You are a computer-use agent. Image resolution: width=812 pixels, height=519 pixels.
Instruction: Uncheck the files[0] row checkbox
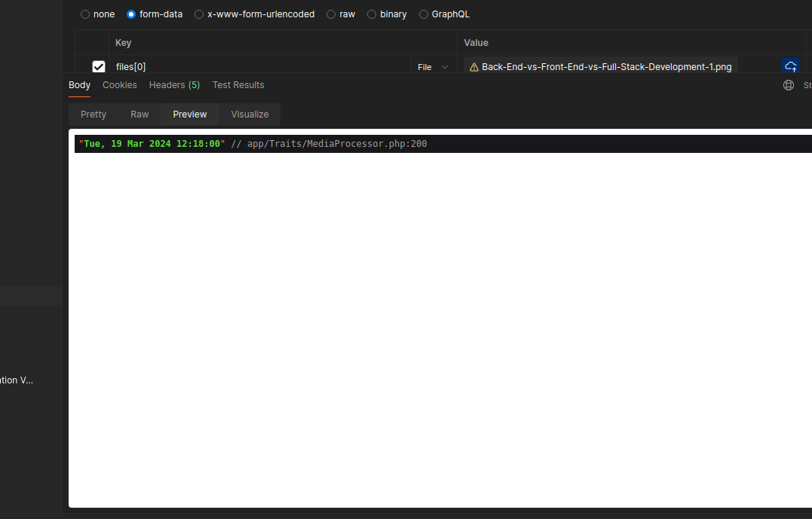click(98, 67)
